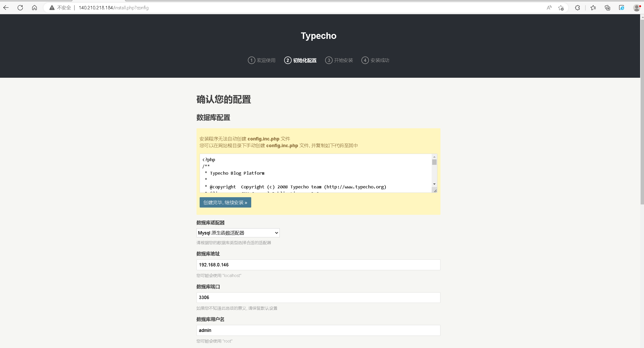Viewport: 644px width, 348px height.
Task: Open the favorites list icon
Action: coord(593,8)
